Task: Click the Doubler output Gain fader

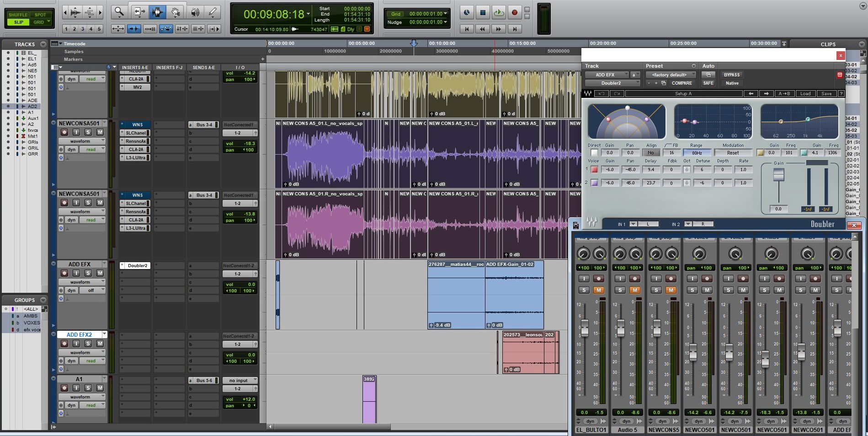Action: (x=778, y=174)
